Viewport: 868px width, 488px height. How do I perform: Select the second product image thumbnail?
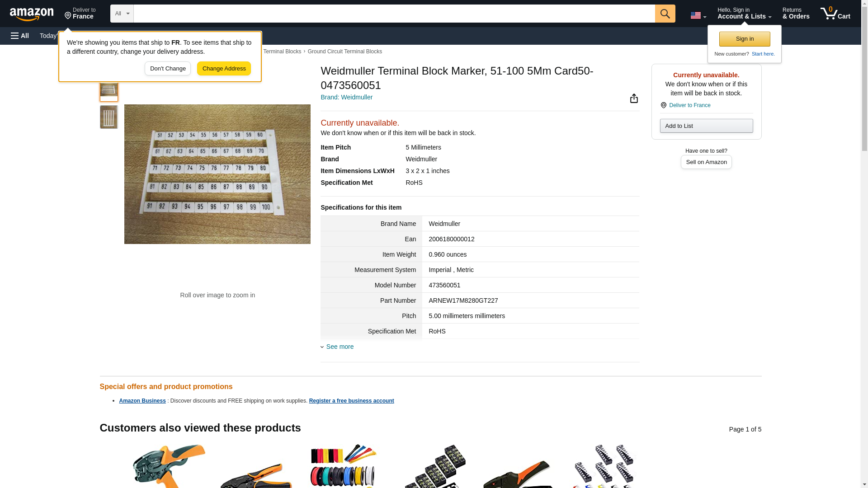[108, 117]
